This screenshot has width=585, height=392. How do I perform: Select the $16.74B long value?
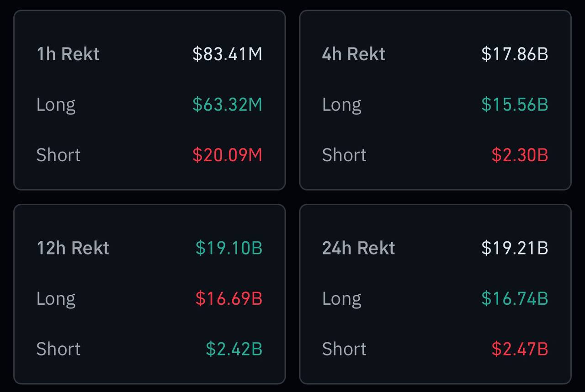[515, 298]
